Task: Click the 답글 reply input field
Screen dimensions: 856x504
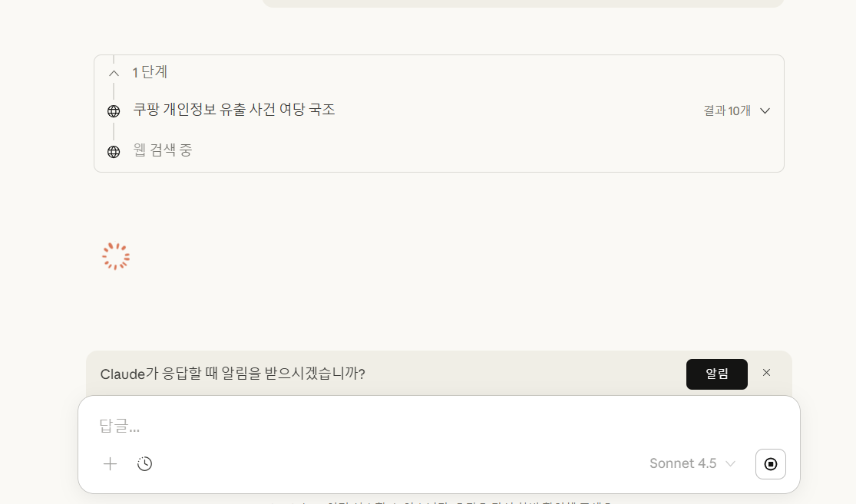Action: (x=307, y=427)
